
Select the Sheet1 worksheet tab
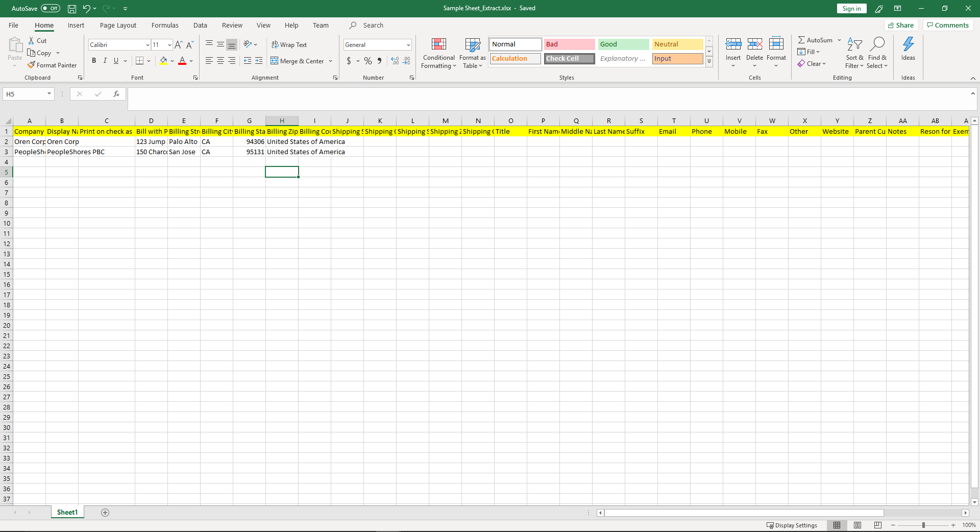[67, 512]
